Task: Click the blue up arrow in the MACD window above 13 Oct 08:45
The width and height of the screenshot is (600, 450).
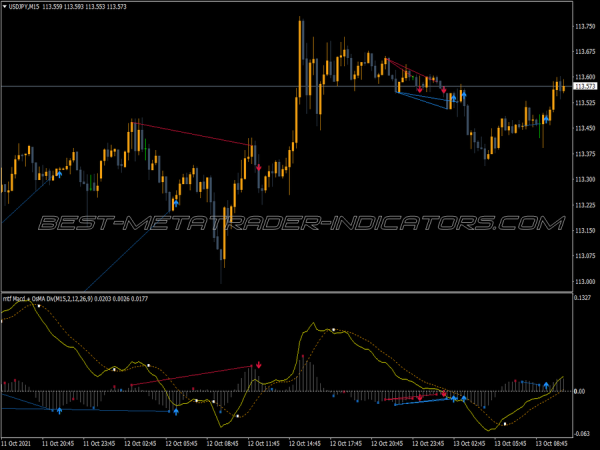Action: 546,385
